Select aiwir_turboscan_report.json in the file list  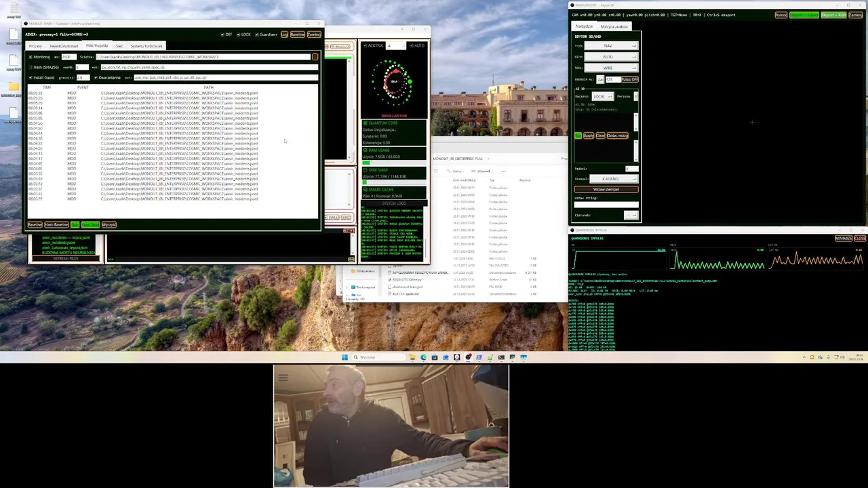(x=65, y=247)
